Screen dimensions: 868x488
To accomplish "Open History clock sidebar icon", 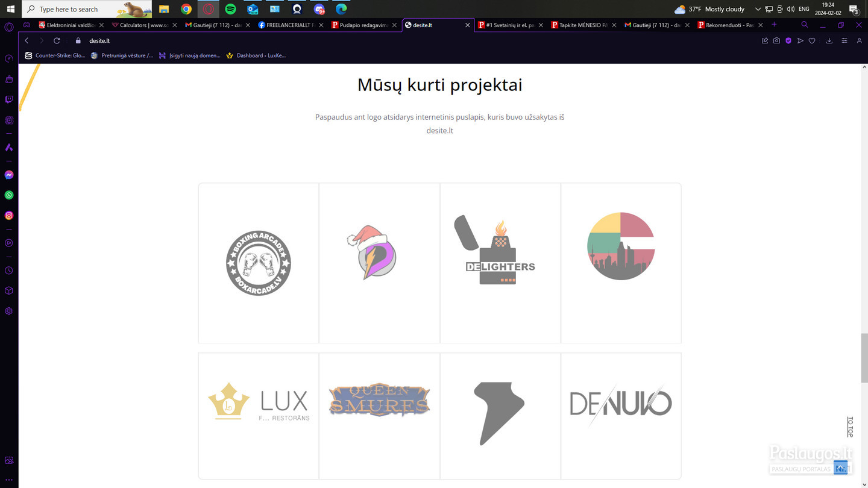I will coord(9,271).
